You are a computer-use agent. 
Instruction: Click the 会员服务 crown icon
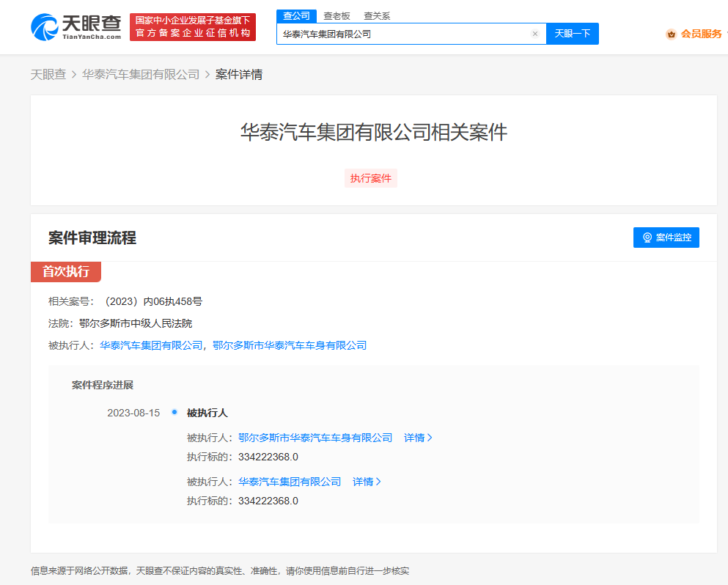pos(671,34)
